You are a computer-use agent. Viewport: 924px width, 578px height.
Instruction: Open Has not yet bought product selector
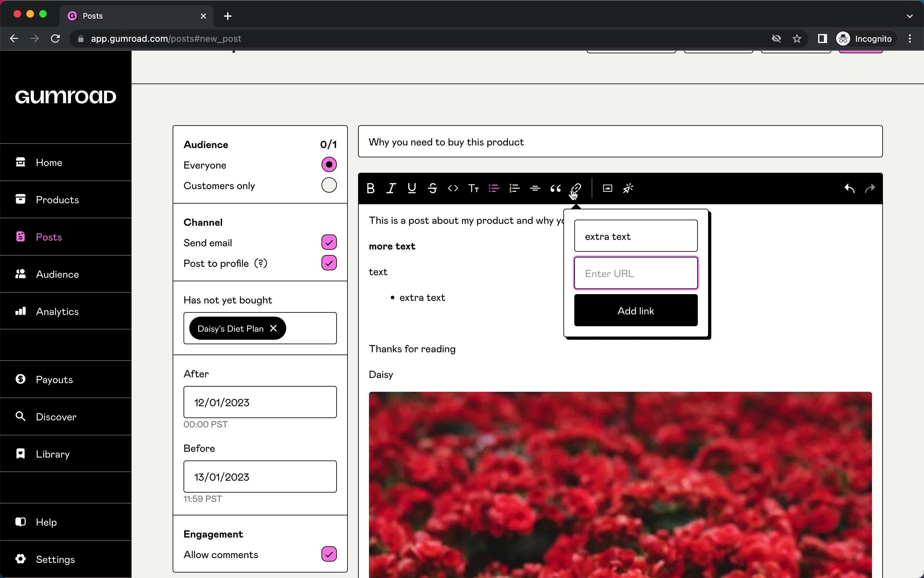(x=260, y=328)
